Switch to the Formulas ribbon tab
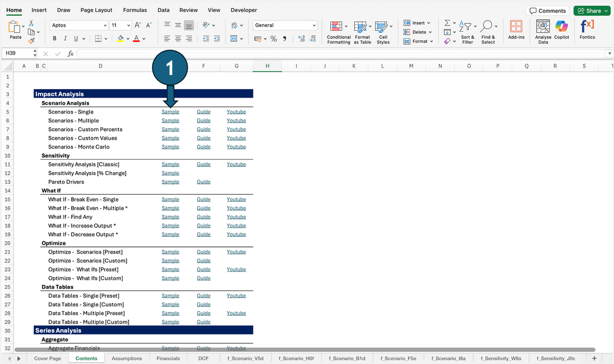 135,10
